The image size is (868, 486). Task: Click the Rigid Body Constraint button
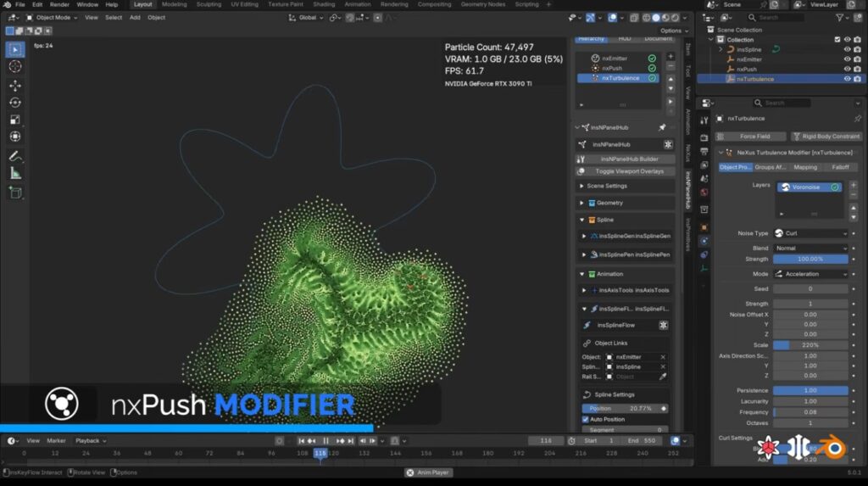pos(826,137)
